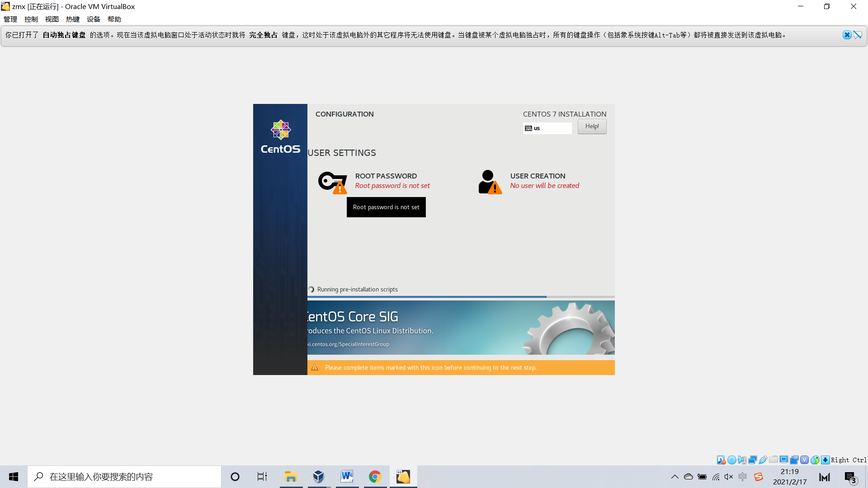Click the Help! button
The width and height of the screenshot is (868, 488).
(592, 127)
